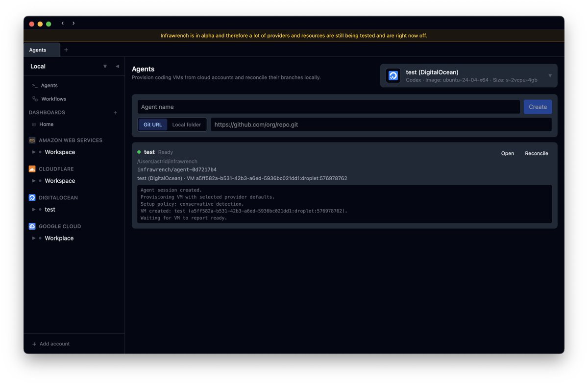Click the Create button
This screenshot has height=385, width=588.
pos(538,107)
